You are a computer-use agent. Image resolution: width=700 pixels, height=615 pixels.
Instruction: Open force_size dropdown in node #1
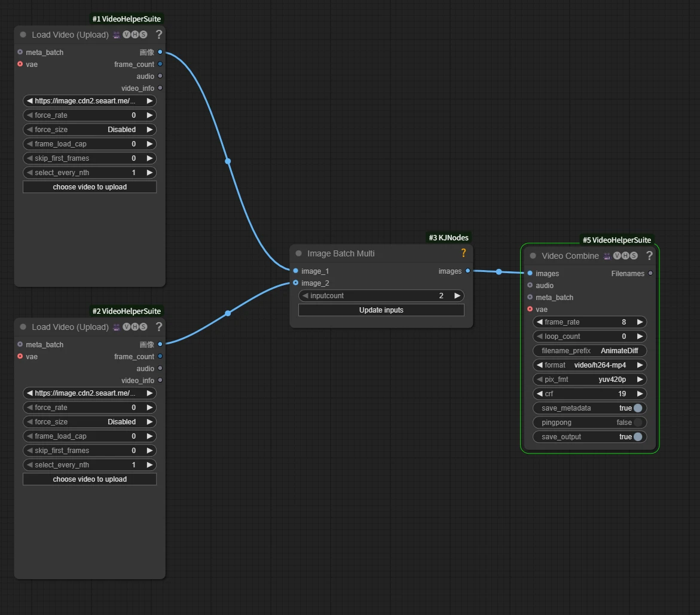90,130
